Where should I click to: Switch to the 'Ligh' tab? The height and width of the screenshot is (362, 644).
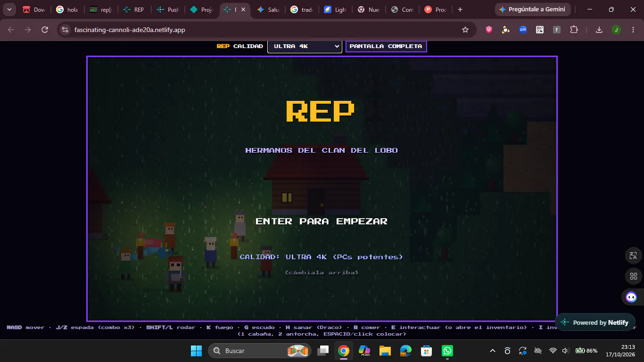coord(336,9)
